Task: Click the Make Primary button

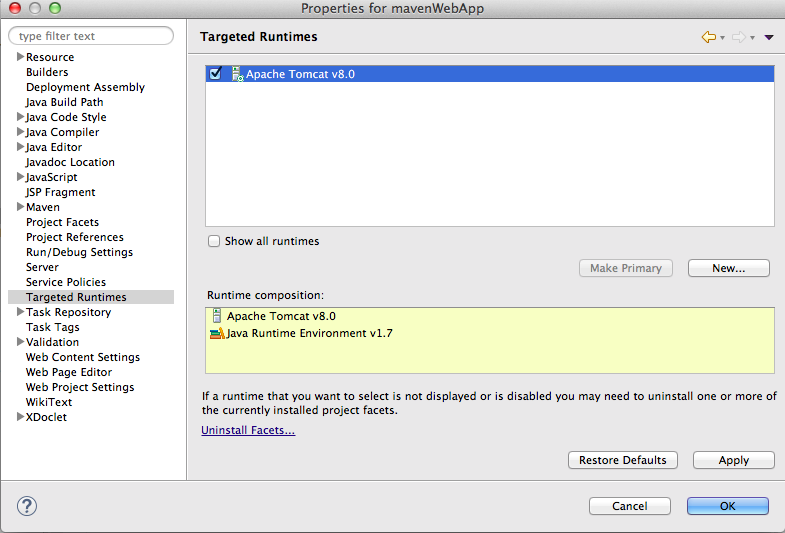Action: tap(626, 268)
